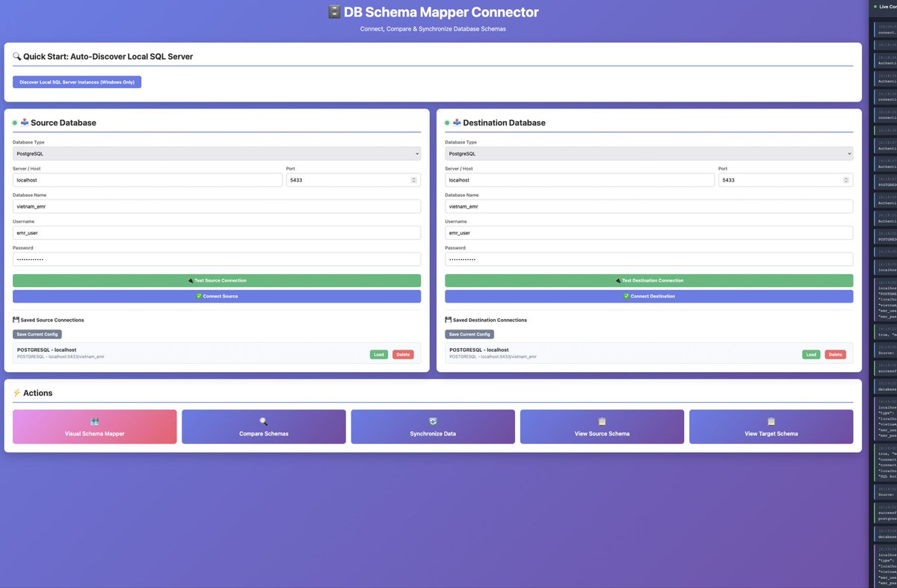Click Discover Local SQL Server Instances button
The width and height of the screenshot is (897, 588).
pos(76,81)
